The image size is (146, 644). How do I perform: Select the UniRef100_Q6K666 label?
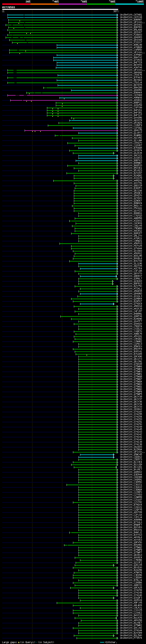tap(131, 72)
